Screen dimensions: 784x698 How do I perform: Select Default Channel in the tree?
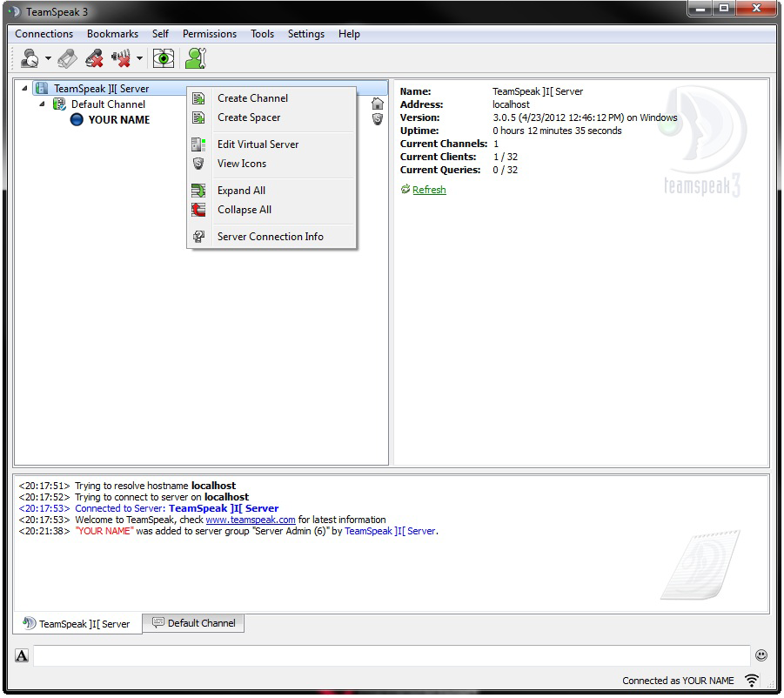(108, 104)
